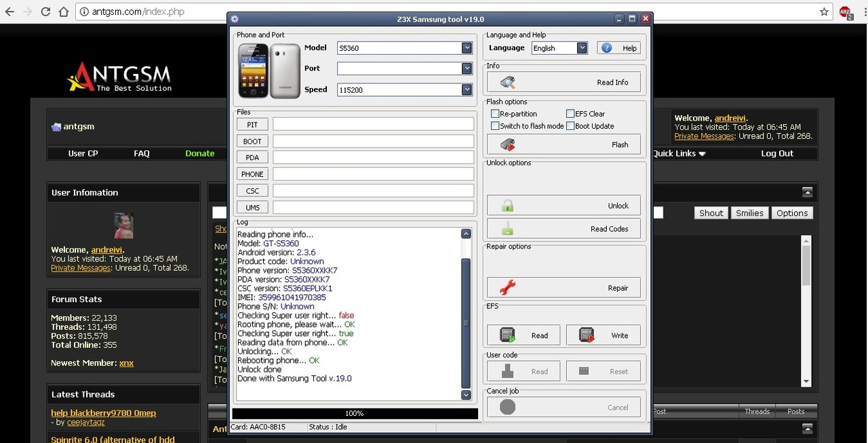This screenshot has height=443, width=868.
Task: Click the log scrollbar up arrow
Action: 466,234
